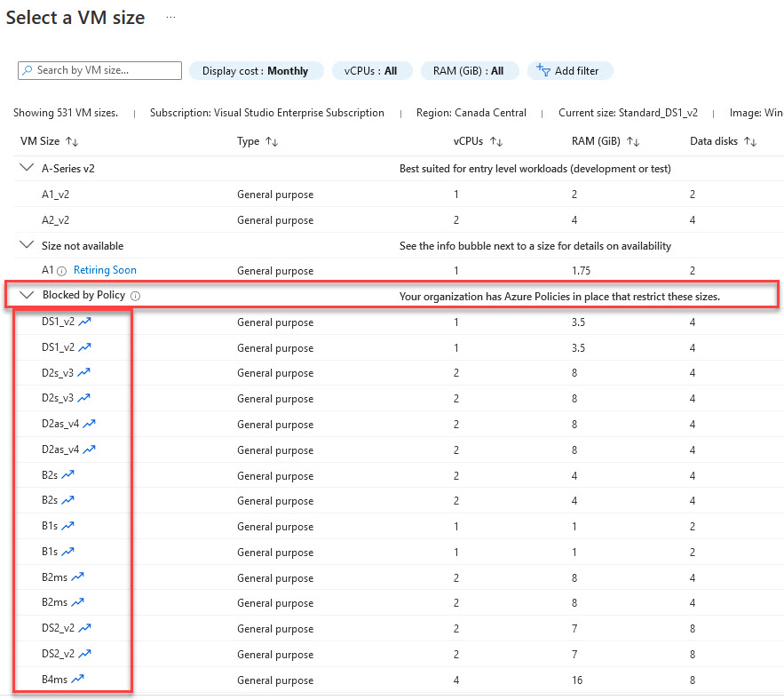Open the Retiring Soon link for A1
Viewport: 784px width, 700px height.
[105, 270]
